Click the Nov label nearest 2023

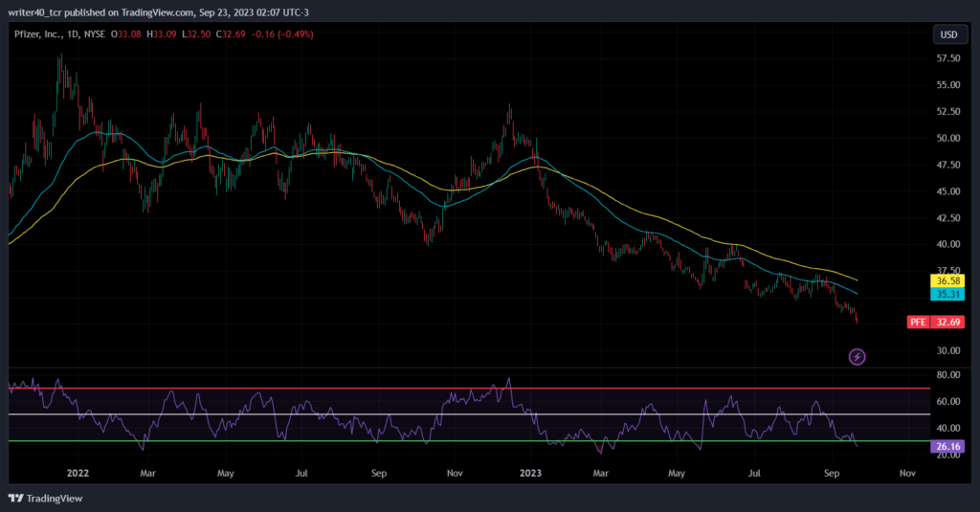click(x=455, y=473)
